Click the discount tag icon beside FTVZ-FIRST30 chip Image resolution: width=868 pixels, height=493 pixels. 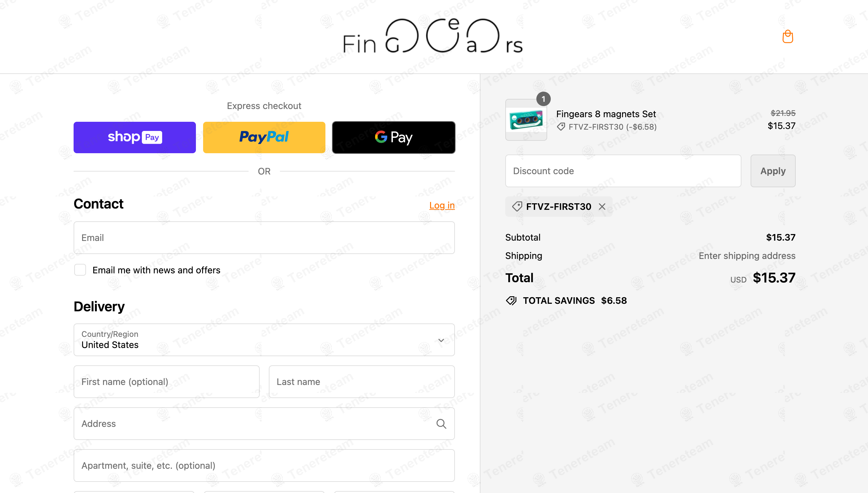coord(517,207)
